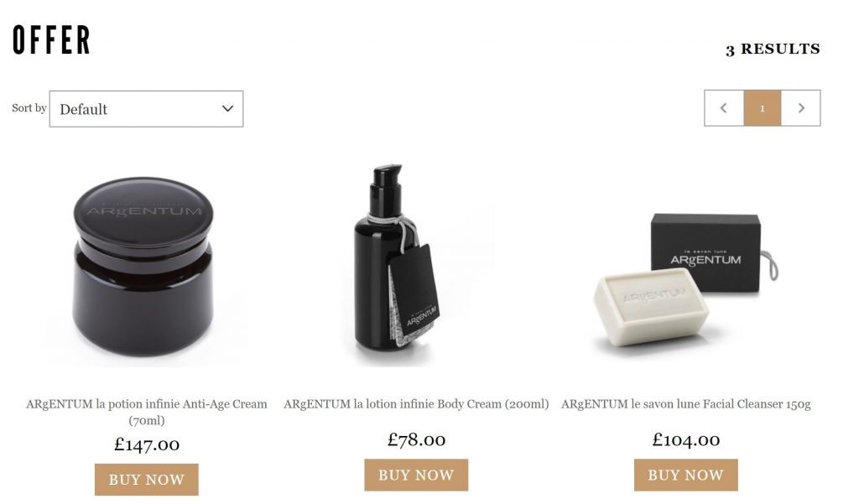Click the OFFER page heading
859x504 pixels.
(51, 40)
